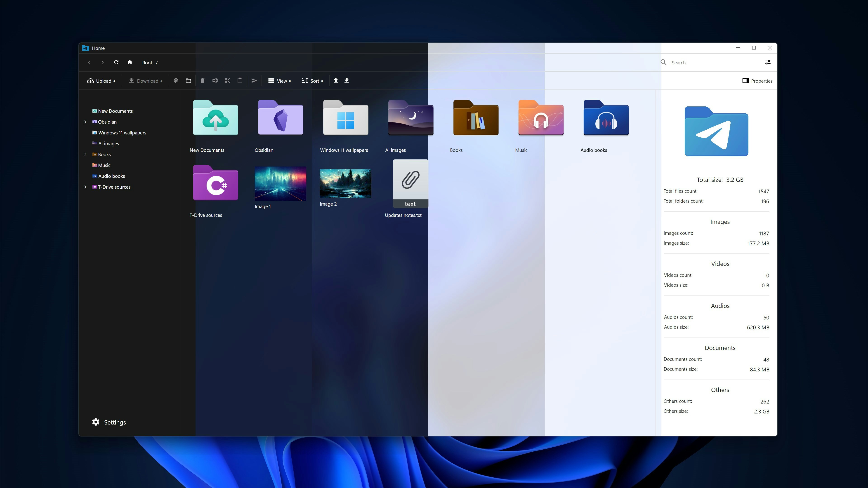
Task: Click the palette customize icon
Action: pos(176,81)
